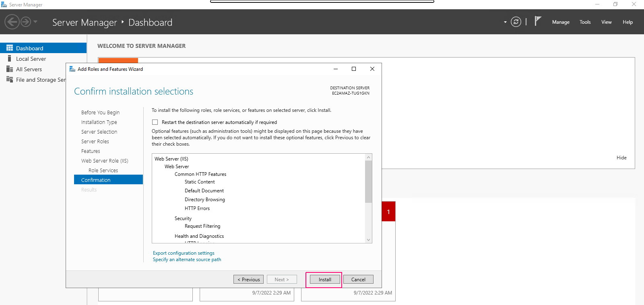Open the navigation history dropdown arrow
Viewport: 644px width, 305px height.
point(35,22)
